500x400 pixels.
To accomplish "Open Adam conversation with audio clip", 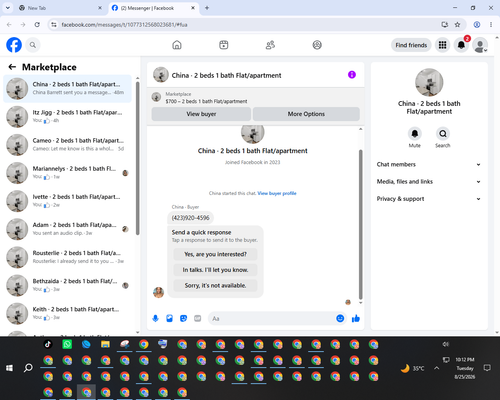I will point(67,229).
